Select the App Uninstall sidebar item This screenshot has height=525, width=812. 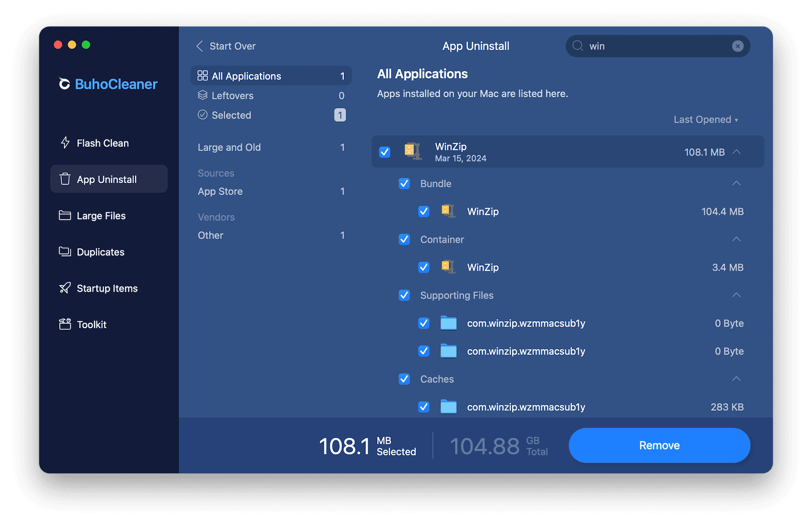coord(109,179)
